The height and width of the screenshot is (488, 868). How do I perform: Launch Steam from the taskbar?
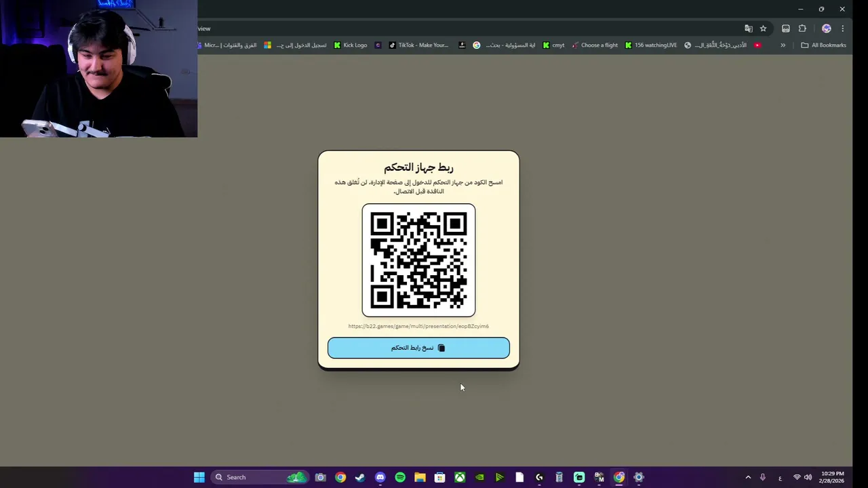[360, 477]
